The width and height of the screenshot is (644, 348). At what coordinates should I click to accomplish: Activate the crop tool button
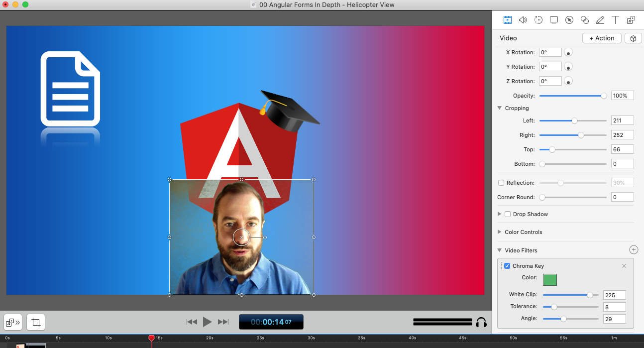click(x=36, y=322)
